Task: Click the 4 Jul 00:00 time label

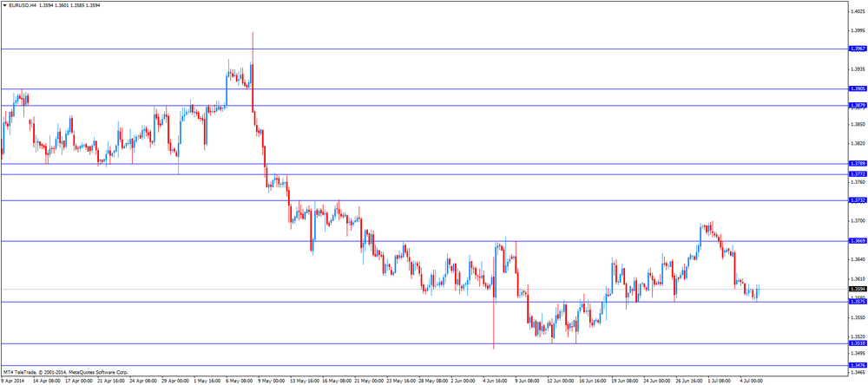Action: point(753,381)
